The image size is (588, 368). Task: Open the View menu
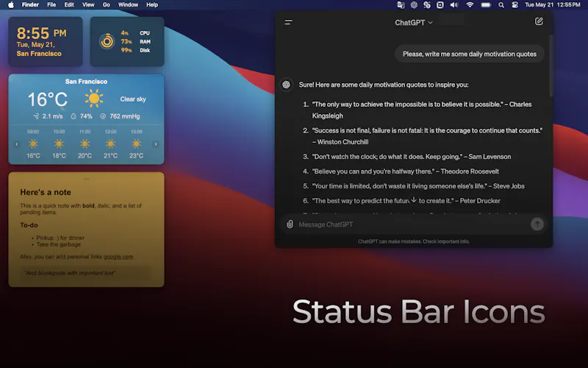click(x=88, y=5)
